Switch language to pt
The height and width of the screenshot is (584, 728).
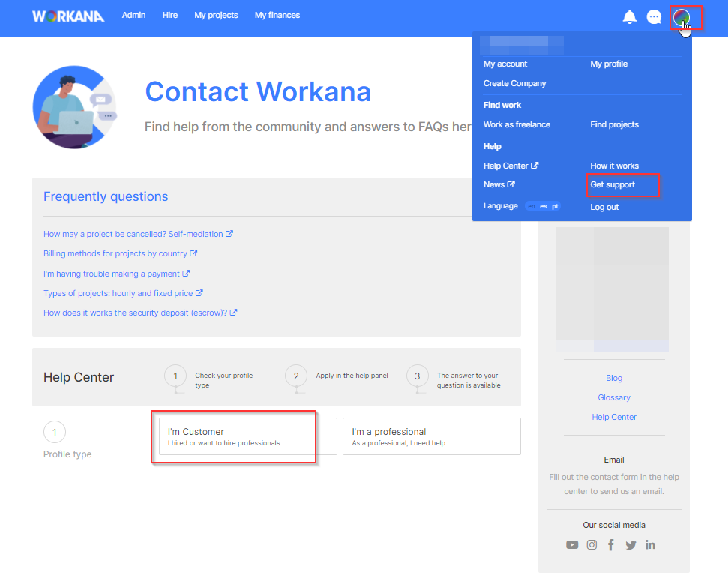coord(555,206)
